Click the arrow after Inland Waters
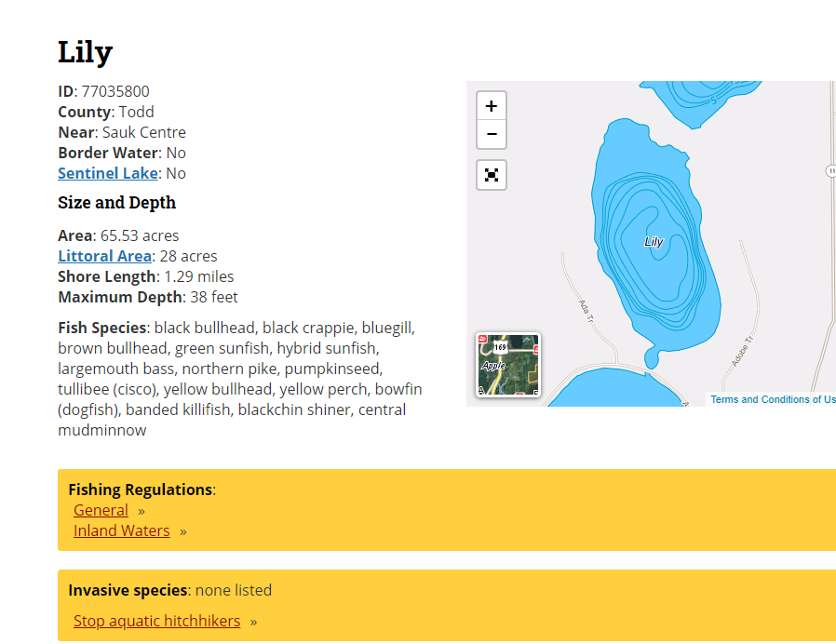 pos(183,531)
